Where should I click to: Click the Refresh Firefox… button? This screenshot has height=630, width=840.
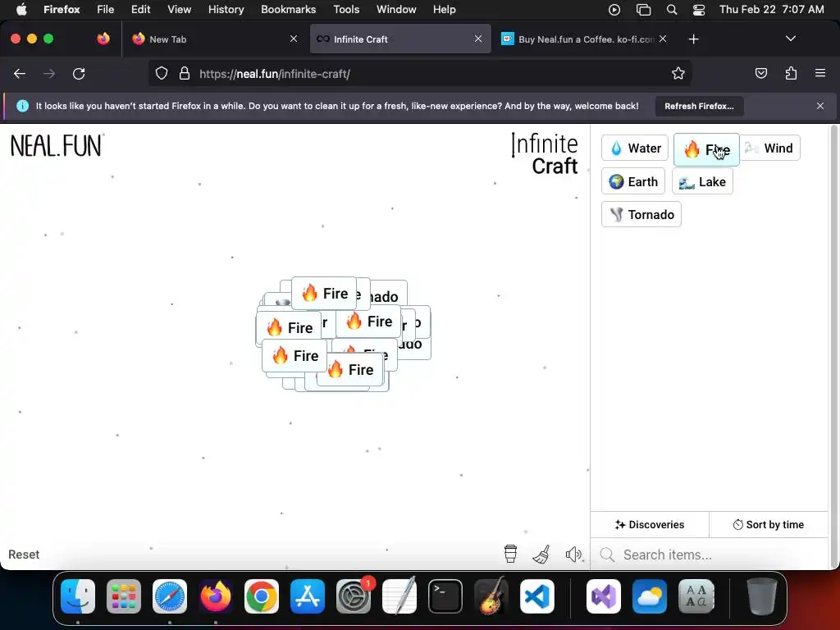pos(699,106)
